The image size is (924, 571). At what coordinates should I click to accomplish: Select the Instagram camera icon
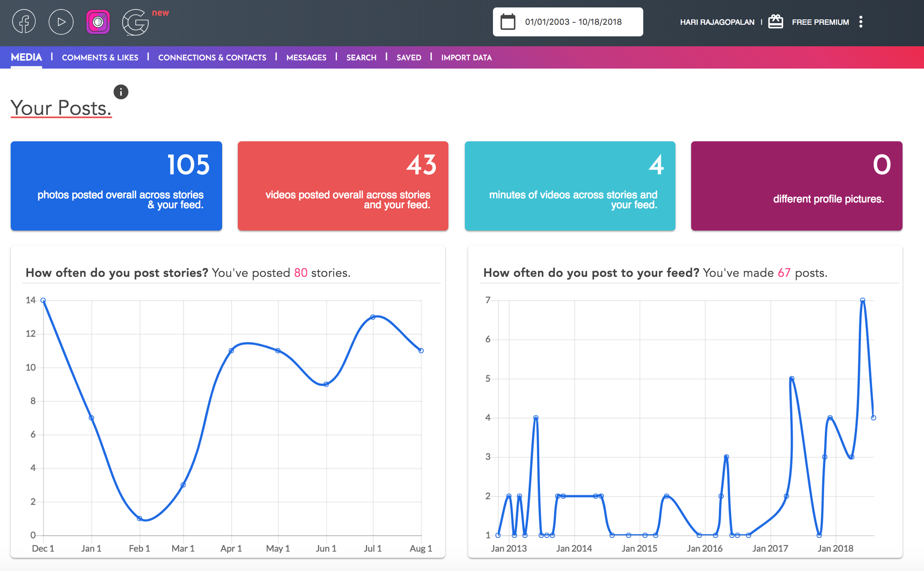pos(98,22)
